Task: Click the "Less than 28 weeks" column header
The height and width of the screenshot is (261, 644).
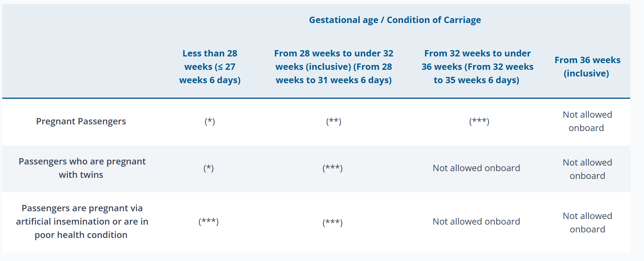Action: 210,67
